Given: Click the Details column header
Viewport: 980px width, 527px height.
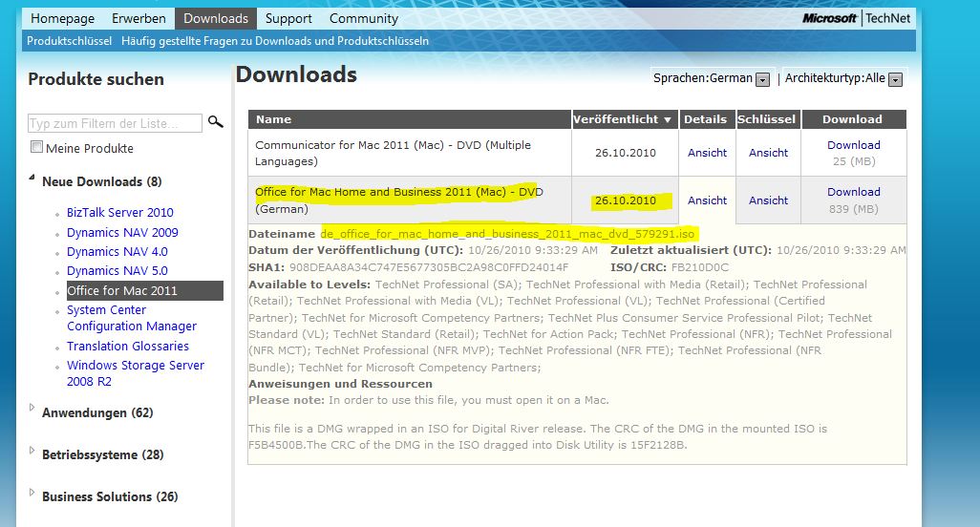Looking at the screenshot, I should pyautogui.click(x=705, y=119).
